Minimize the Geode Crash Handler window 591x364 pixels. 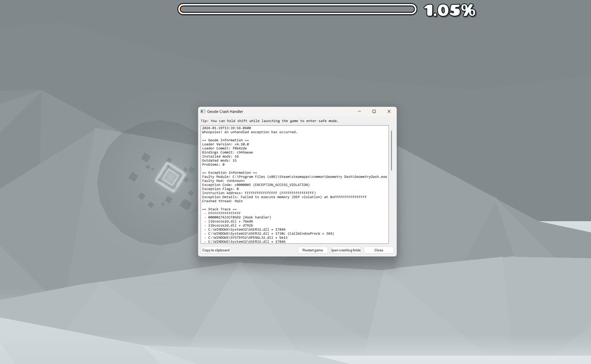pos(359,112)
